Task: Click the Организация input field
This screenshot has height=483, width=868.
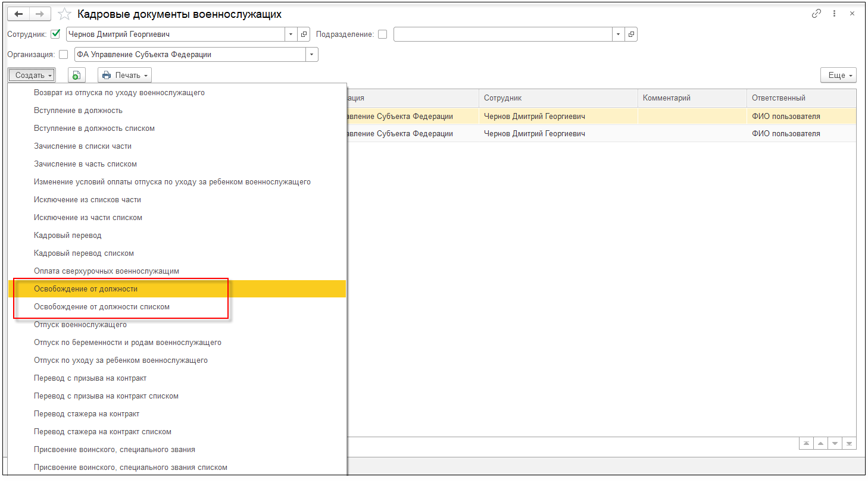Action: click(x=190, y=55)
